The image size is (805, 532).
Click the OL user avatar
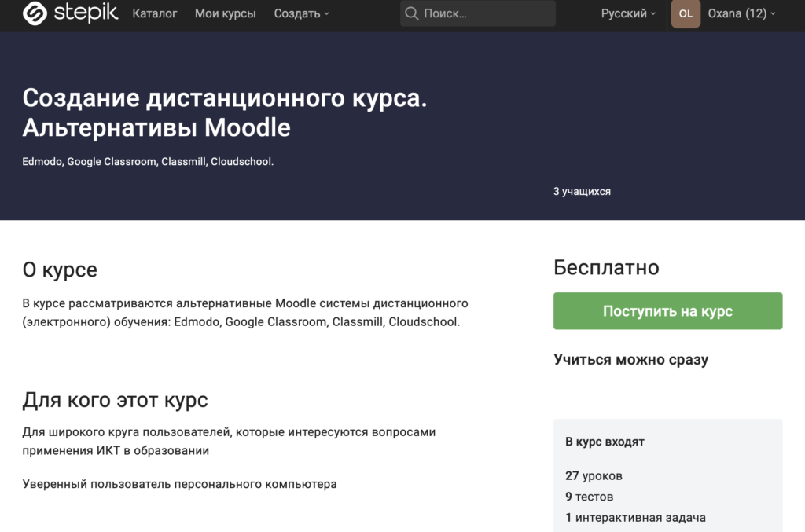(x=686, y=13)
